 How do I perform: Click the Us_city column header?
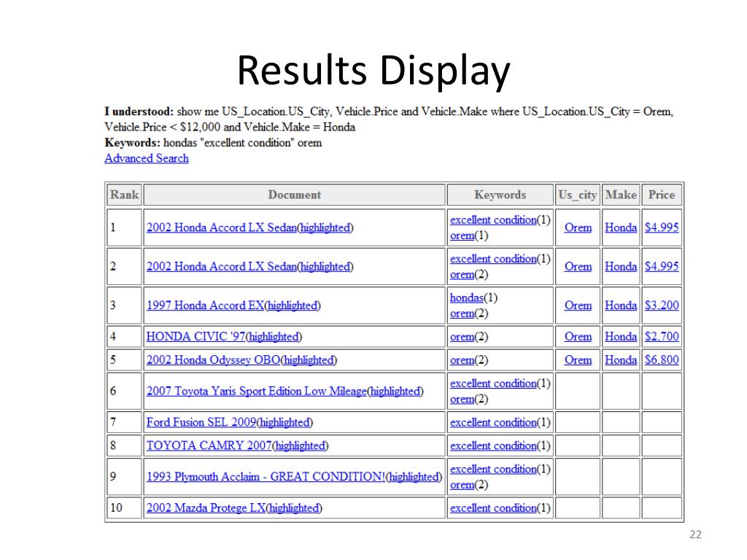[x=578, y=195]
